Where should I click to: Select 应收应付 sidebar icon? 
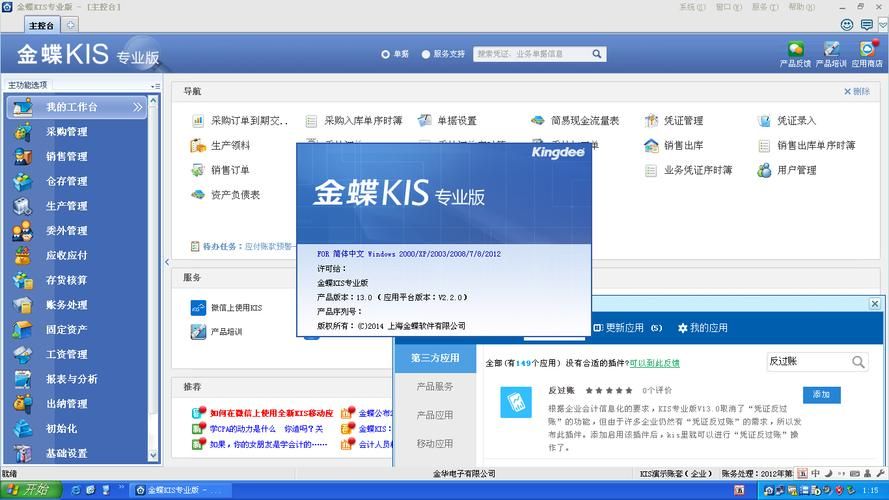23,256
